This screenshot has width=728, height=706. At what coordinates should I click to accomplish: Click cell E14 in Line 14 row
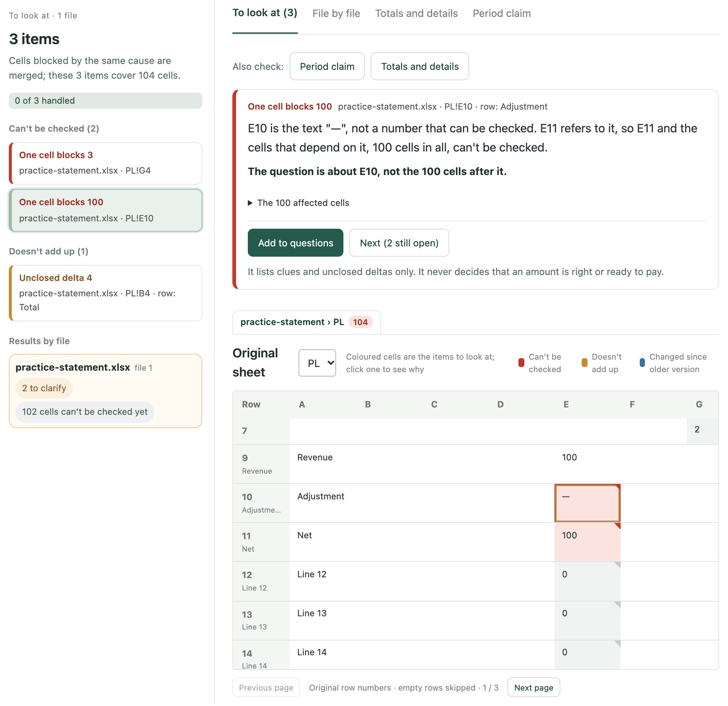[x=588, y=656]
